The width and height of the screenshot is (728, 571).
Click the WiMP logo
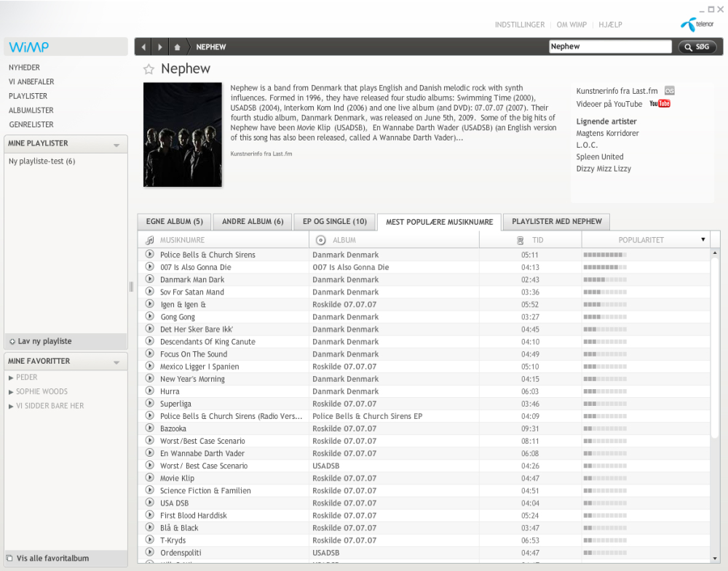tap(29, 47)
